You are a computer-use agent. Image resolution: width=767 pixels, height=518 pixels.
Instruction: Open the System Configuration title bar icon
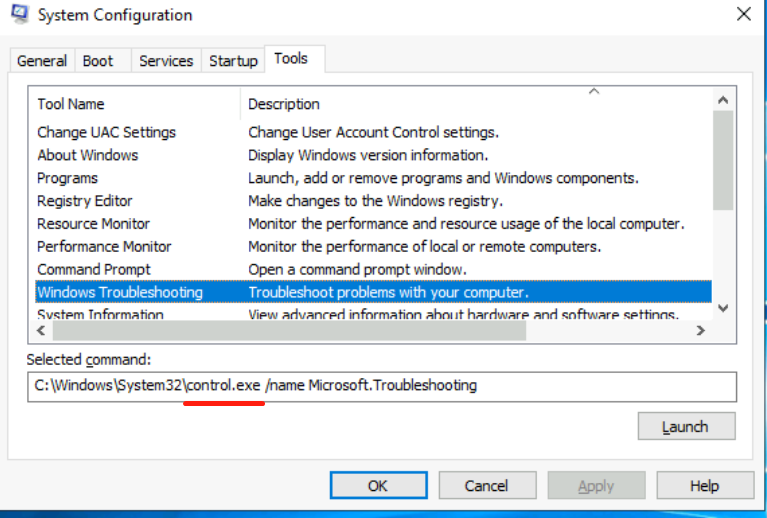(17, 16)
